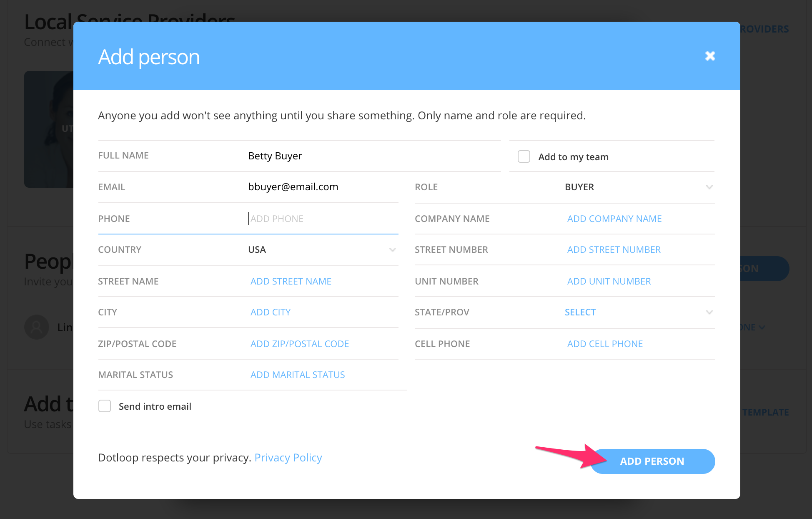The width and height of the screenshot is (812, 519).
Task: Click ADD CELL PHONE
Action: point(604,343)
